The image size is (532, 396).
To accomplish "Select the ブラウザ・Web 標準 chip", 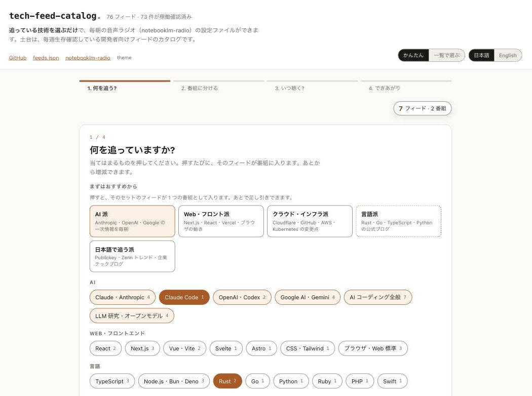I will (373, 348).
